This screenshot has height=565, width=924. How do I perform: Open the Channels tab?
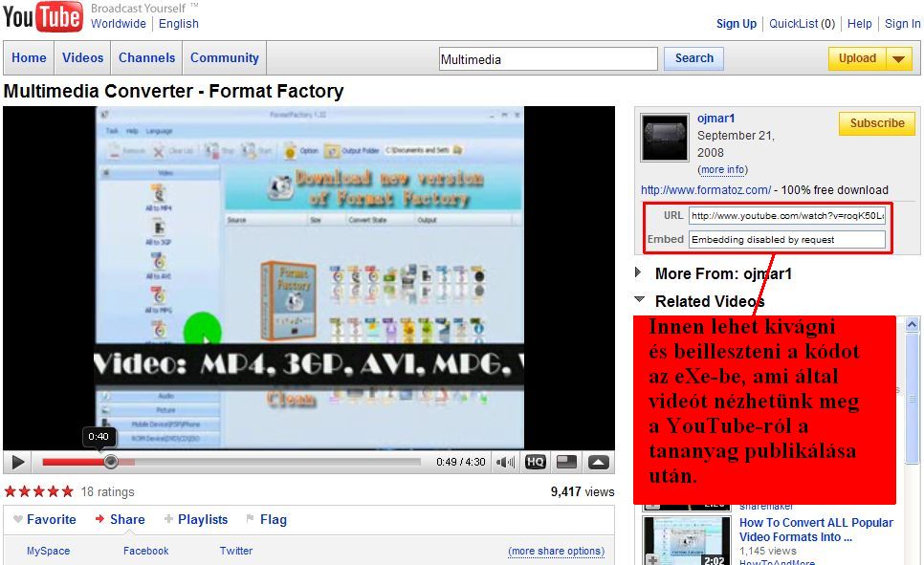click(x=146, y=57)
